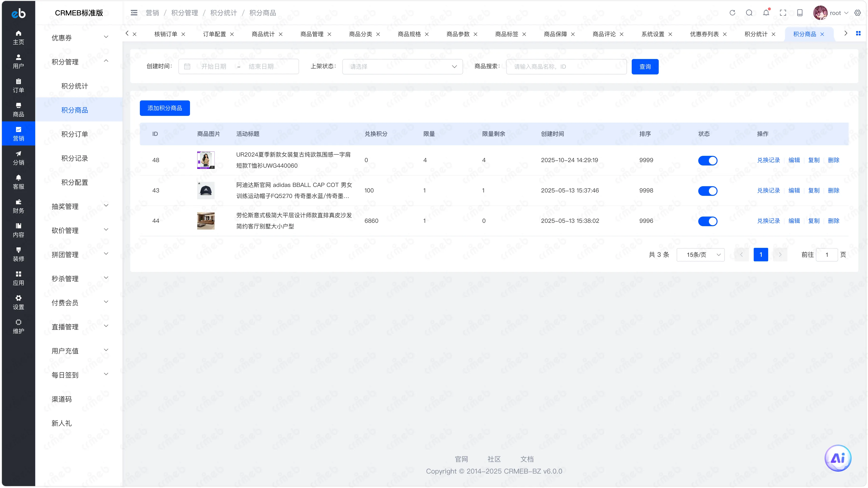Open the theme settings gear icon
Viewport: 868px width, 488px height.
tap(858, 13)
